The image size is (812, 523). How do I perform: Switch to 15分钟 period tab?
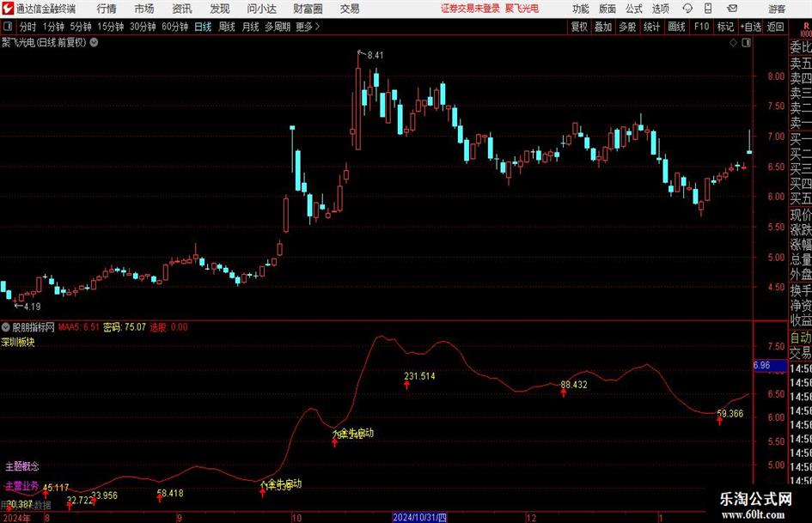click(x=110, y=27)
